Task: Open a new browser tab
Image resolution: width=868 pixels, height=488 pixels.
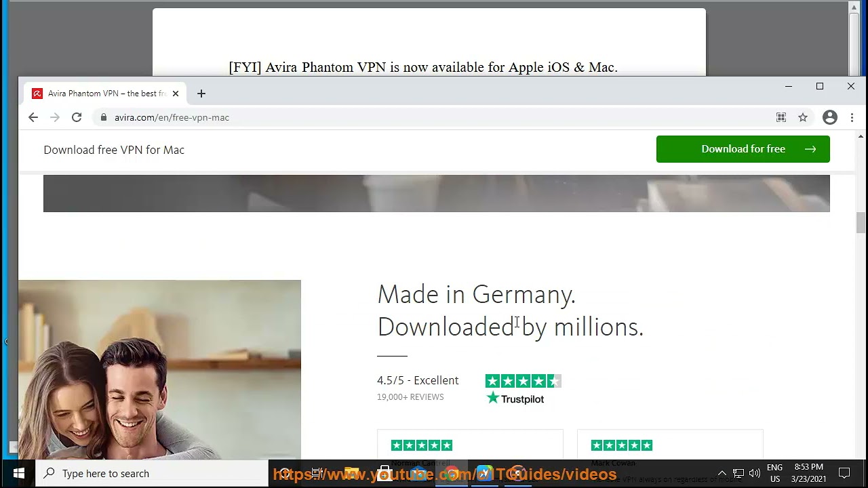Action: [x=201, y=94]
